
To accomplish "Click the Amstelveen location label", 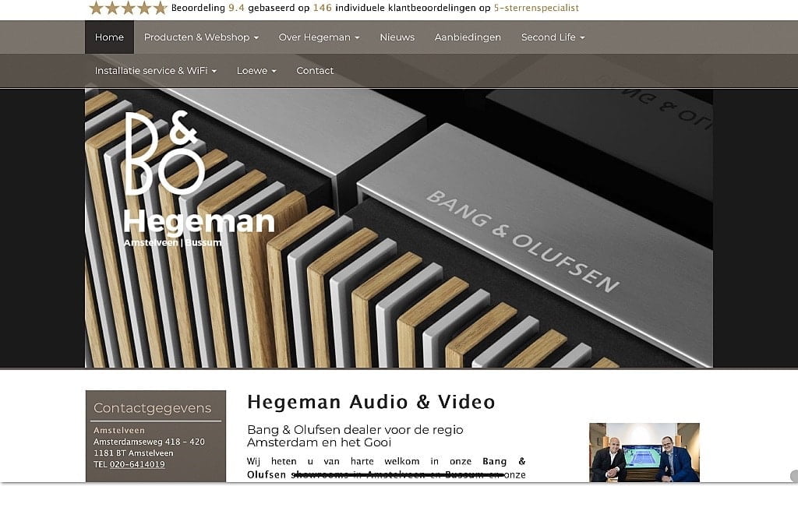I will pos(119,430).
